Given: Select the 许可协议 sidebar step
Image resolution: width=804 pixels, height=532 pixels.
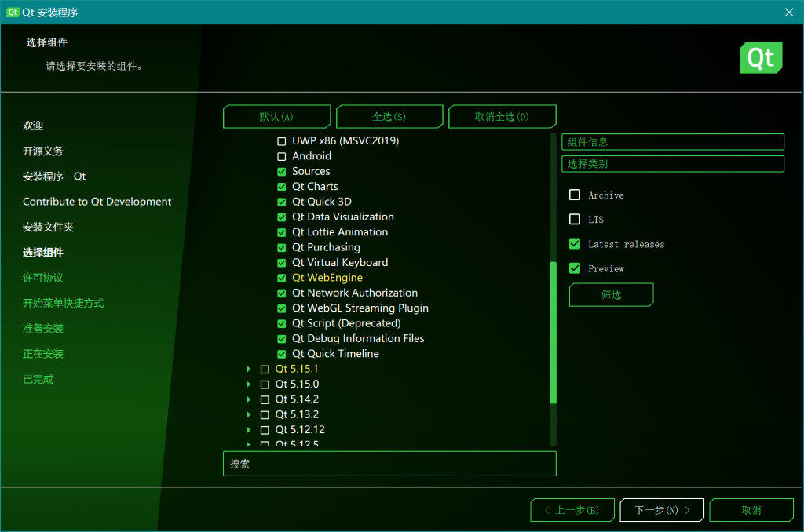Looking at the screenshot, I should coord(43,278).
